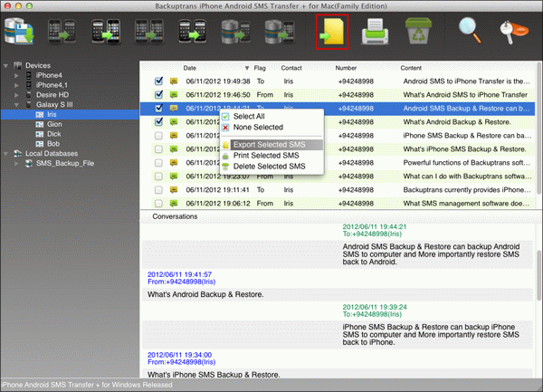Click the Local Databases icon in sidebar
Screen dimensions: 543x392
(18, 153)
